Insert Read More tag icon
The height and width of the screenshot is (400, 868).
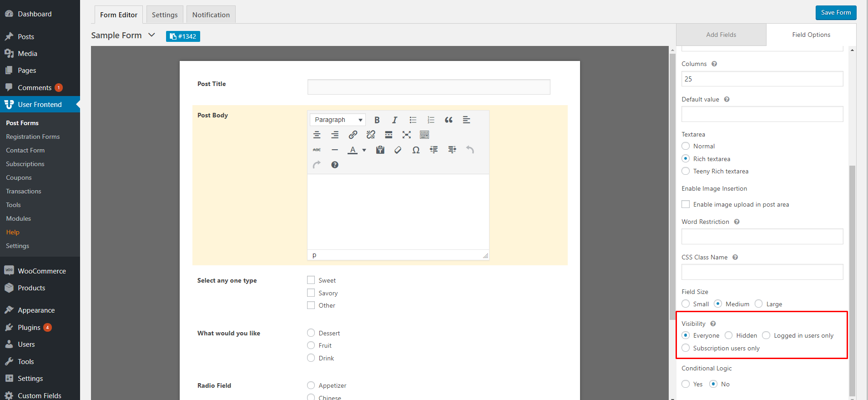pyautogui.click(x=389, y=135)
